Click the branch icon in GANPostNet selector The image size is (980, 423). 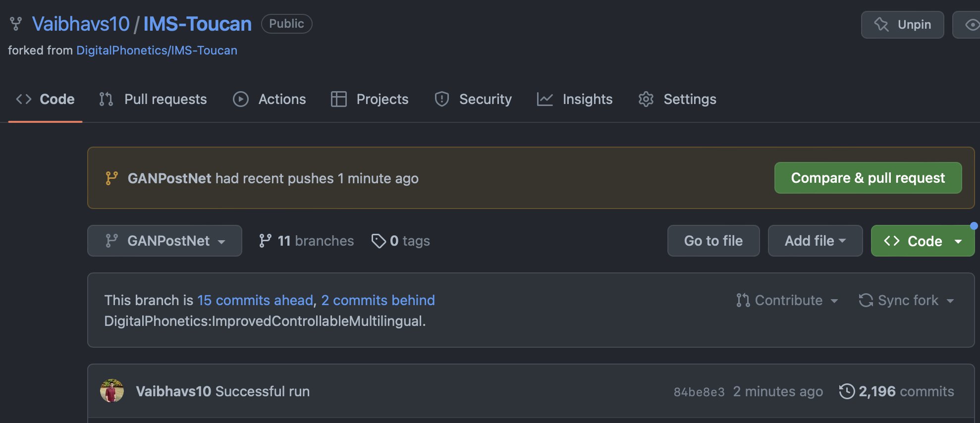(x=111, y=241)
